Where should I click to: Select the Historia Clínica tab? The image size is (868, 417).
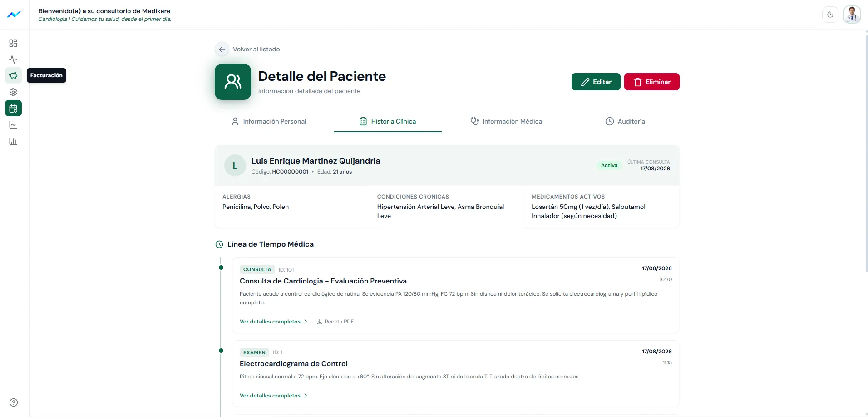tap(388, 121)
